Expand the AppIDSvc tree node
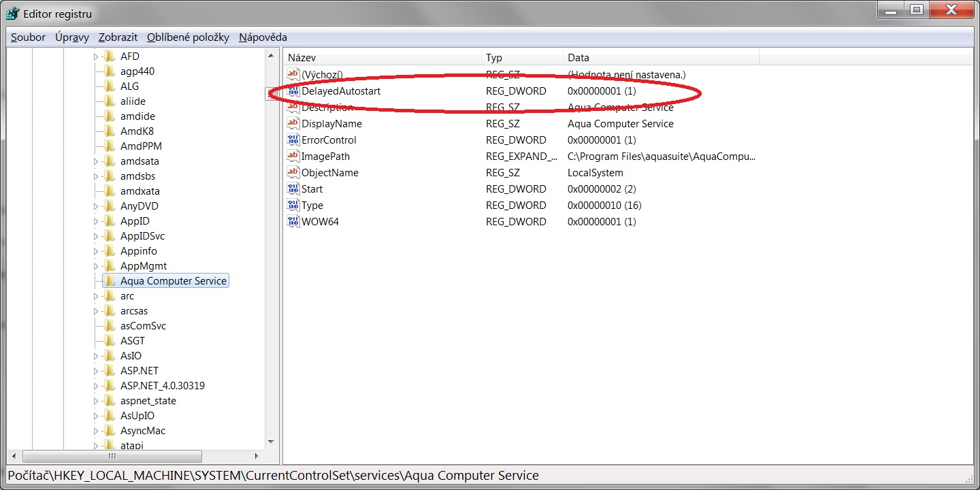Screen dimensions: 980x490 point(96,236)
